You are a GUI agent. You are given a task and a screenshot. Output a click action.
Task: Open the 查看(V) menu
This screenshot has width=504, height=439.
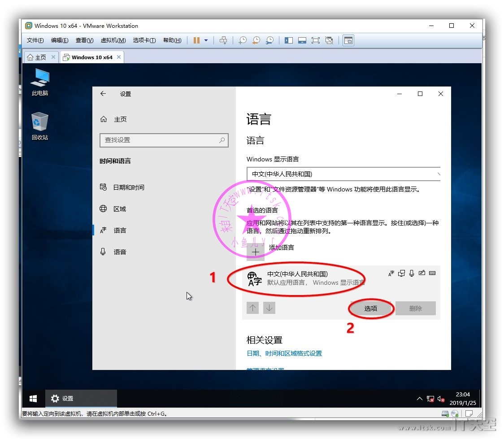85,40
